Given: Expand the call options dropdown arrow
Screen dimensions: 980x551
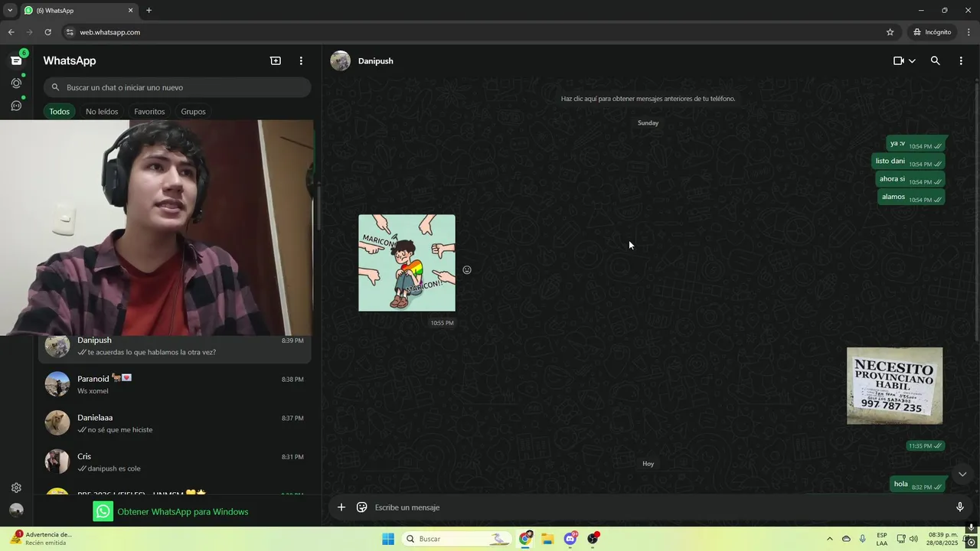Looking at the screenshot, I should [x=912, y=60].
